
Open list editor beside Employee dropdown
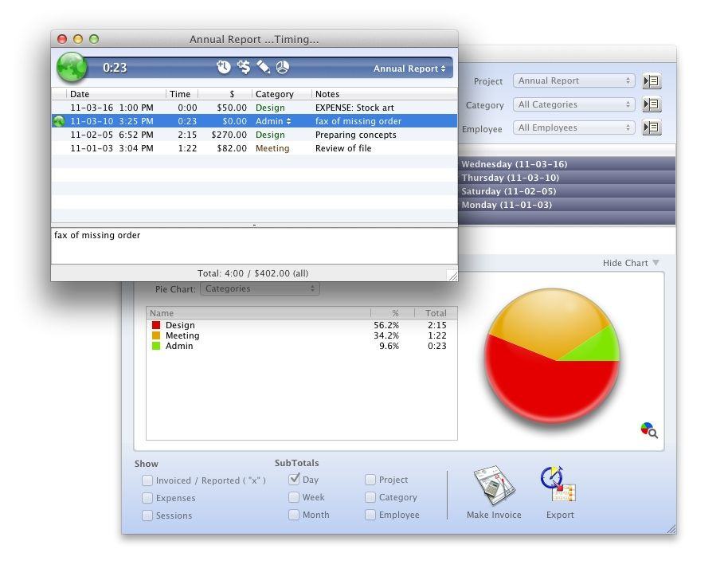click(652, 127)
